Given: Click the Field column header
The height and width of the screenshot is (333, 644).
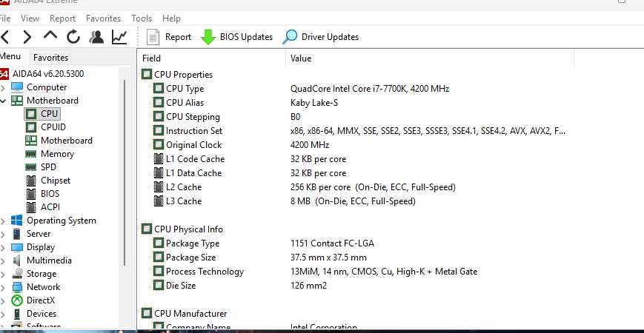Looking at the screenshot, I should point(213,58).
